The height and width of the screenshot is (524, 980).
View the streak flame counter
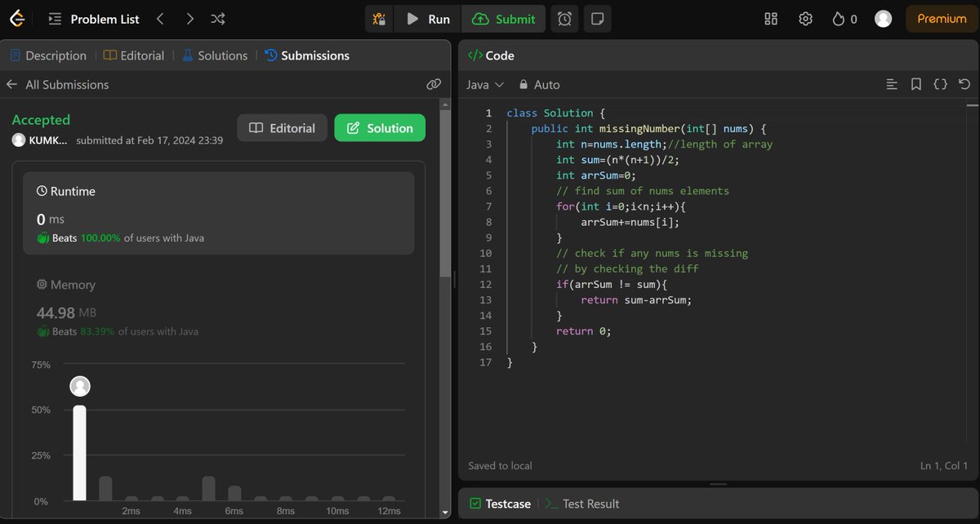coord(844,19)
